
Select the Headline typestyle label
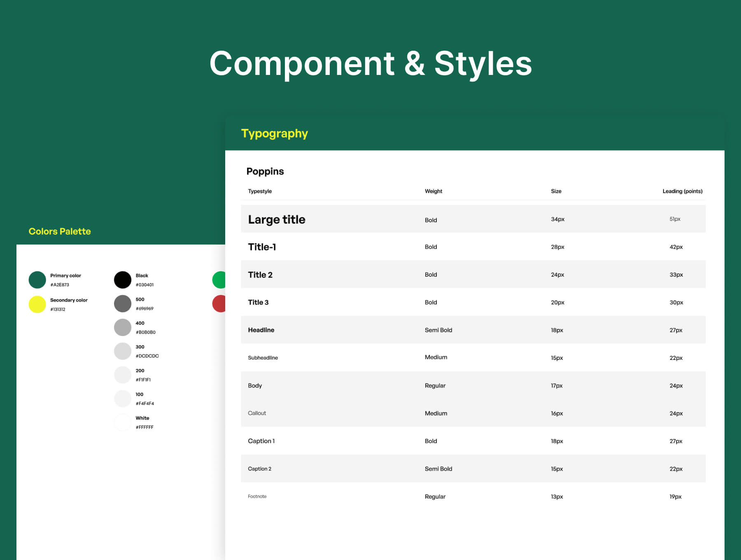[x=261, y=330]
